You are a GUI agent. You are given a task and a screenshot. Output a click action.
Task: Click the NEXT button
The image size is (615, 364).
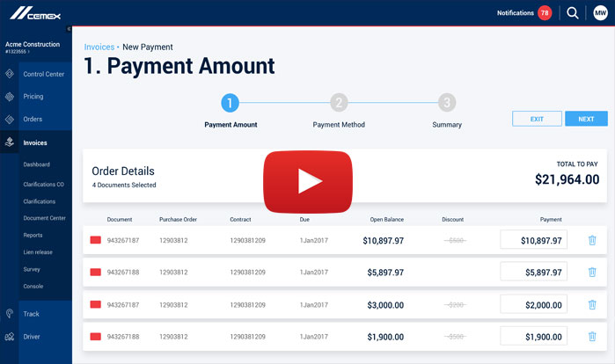[586, 119]
